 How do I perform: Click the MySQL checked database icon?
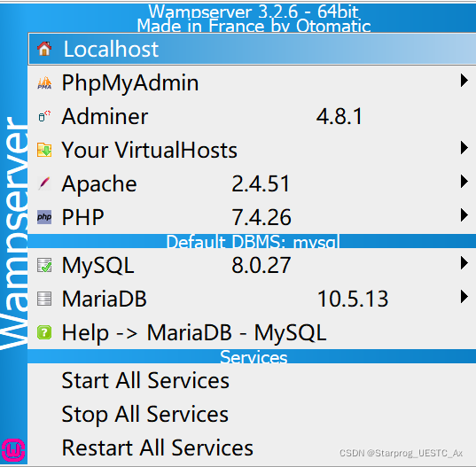(44, 265)
